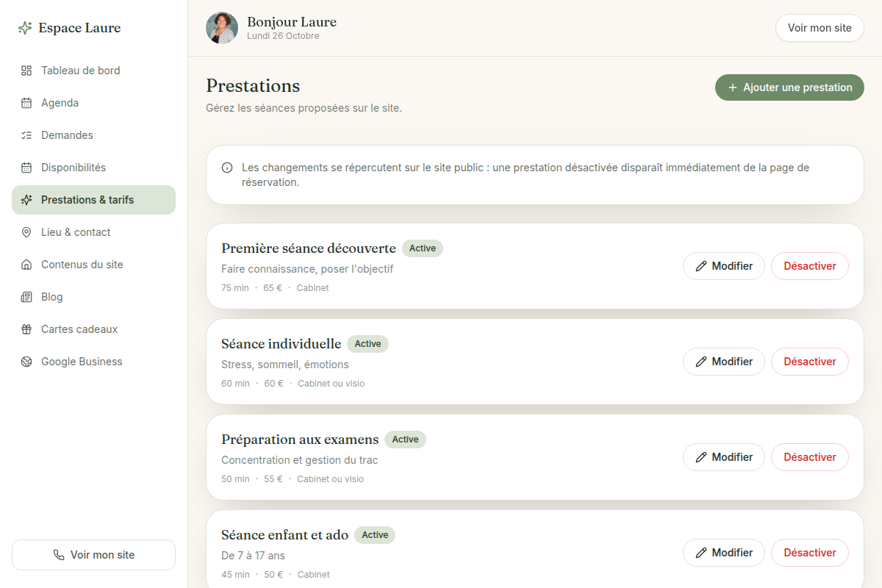Go to the Agenda section
Viewport: 882px width, 588px height.
93,103
